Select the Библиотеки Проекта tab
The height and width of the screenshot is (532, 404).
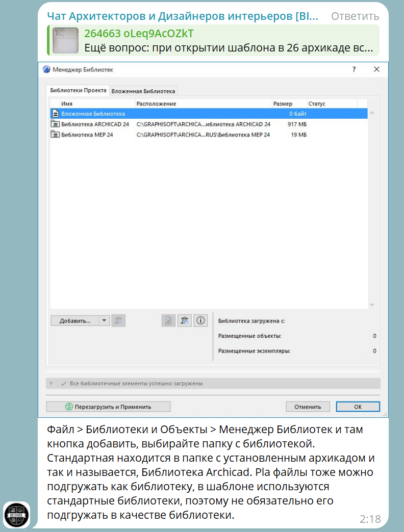(78, 91)
